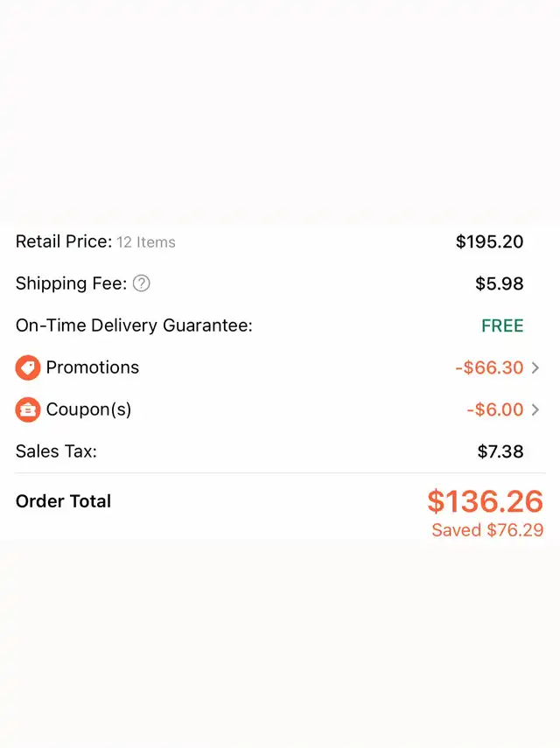Expand Promotions details chevron
This screenshot has width=560, height=748.
click(x=535, y=367)
